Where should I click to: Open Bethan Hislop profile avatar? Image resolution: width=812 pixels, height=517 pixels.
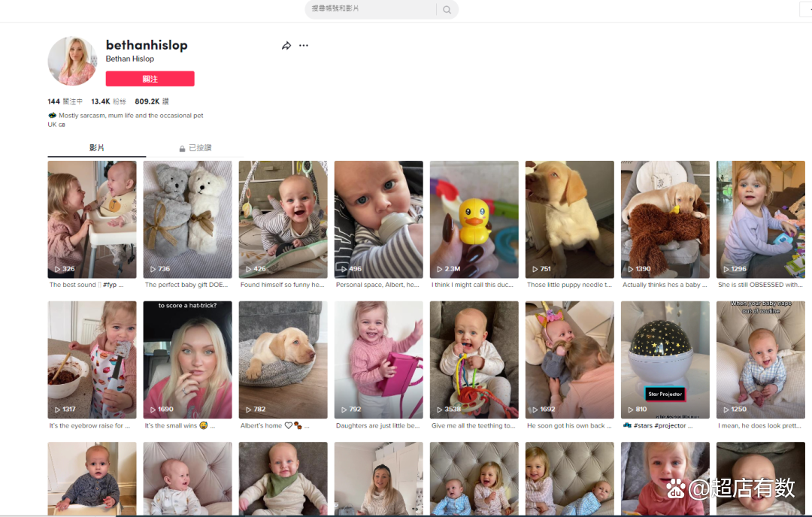(72, 61)
